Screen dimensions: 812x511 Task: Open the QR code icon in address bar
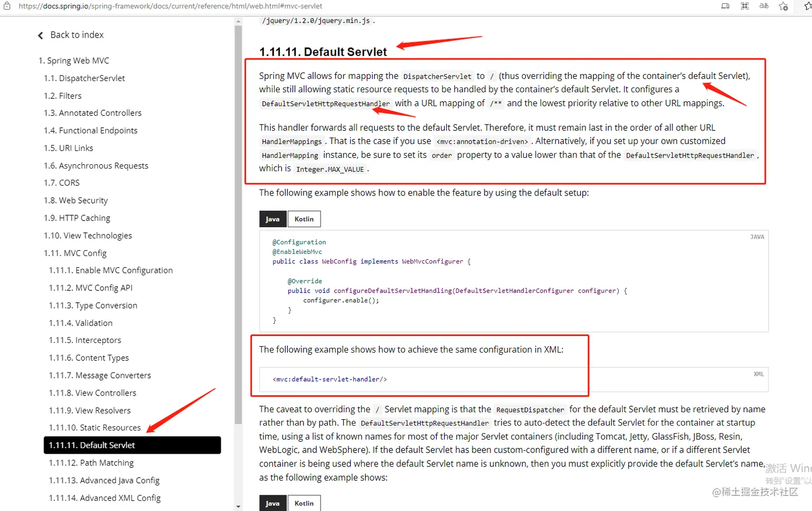point(744,6)
